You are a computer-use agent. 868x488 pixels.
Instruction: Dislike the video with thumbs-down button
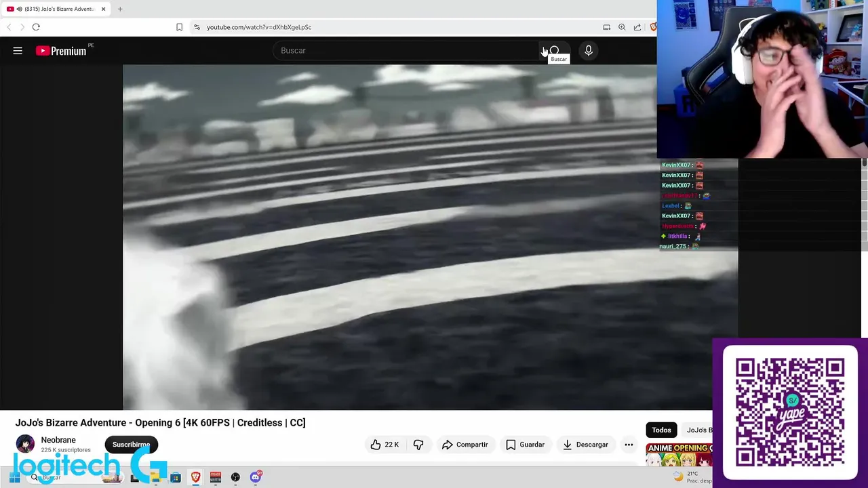[x=418, y=445]
